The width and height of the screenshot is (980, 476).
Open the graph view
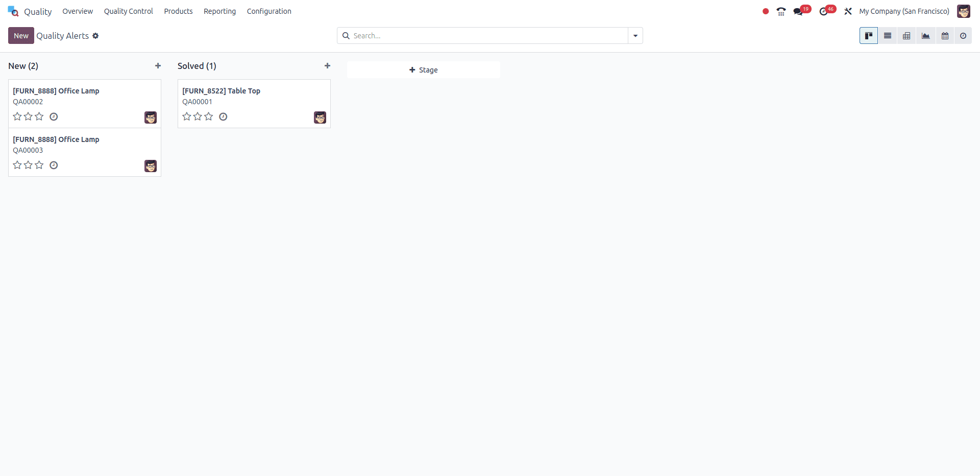(x=926, y=35)
